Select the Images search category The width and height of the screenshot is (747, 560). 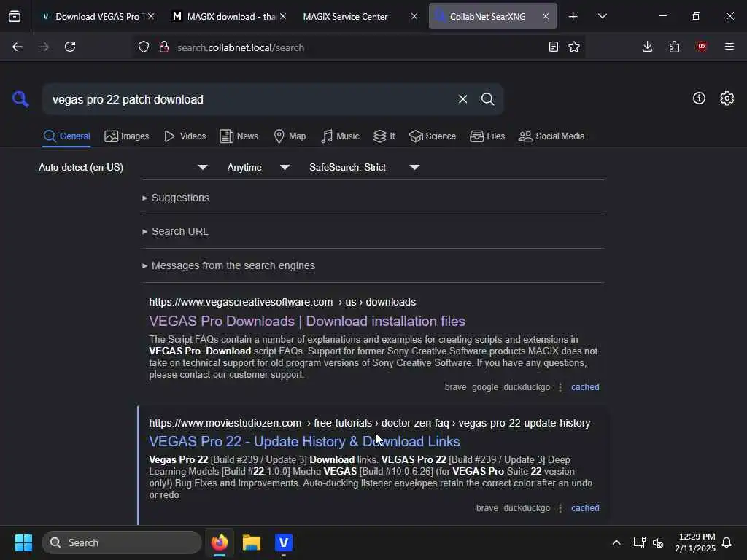tap(127, 136)
